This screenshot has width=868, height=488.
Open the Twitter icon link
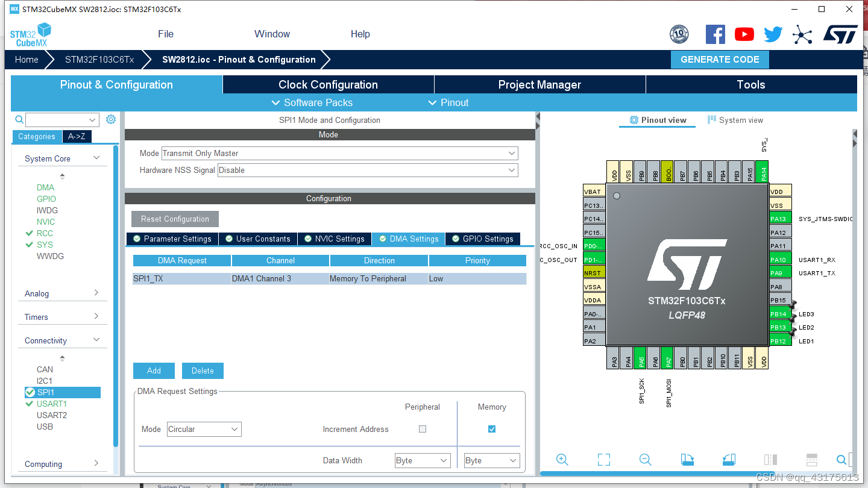tap(773, 34)
